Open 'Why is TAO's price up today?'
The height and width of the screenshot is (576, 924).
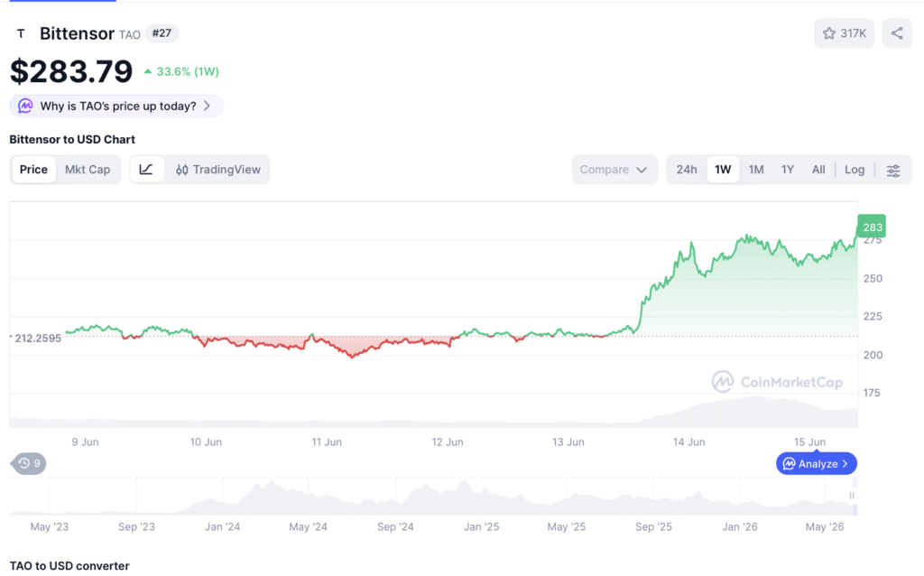coord(116,107)
